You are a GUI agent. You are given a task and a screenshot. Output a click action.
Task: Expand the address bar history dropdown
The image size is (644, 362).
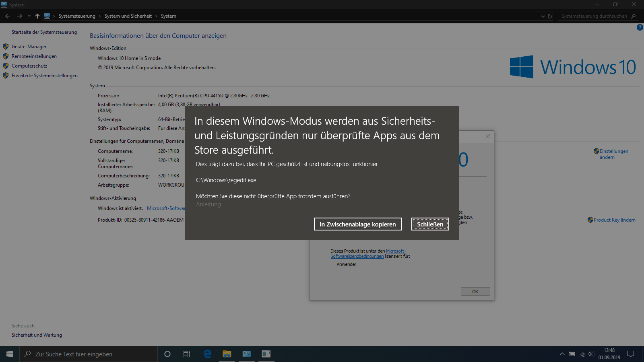coord(543,16)
